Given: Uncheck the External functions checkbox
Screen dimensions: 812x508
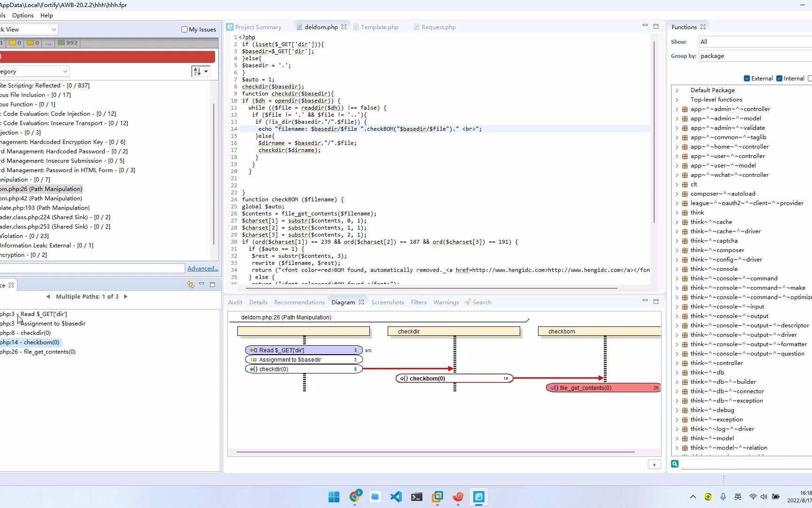Looking at the screenshot, I should [x=747, y=79].
